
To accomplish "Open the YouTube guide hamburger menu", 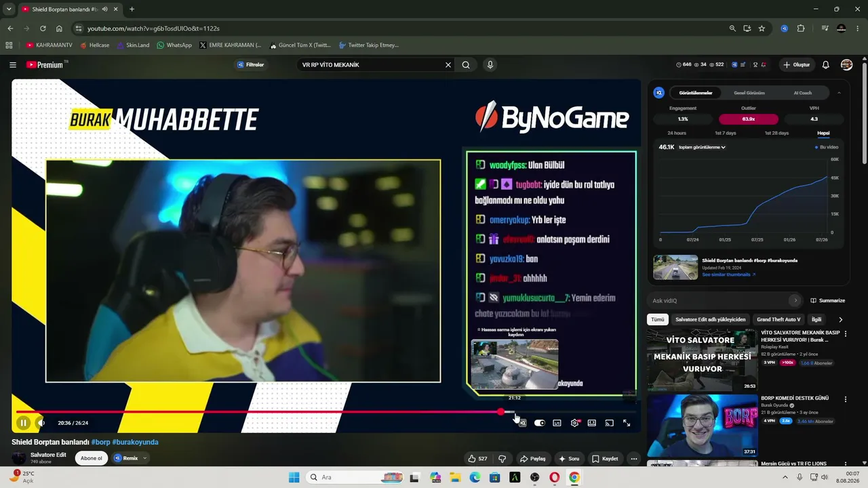I will click(x=13, y=65).
